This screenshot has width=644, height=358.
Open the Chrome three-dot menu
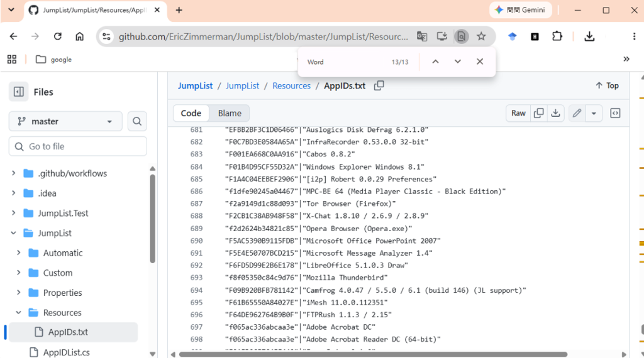click(x=634, y=36)
